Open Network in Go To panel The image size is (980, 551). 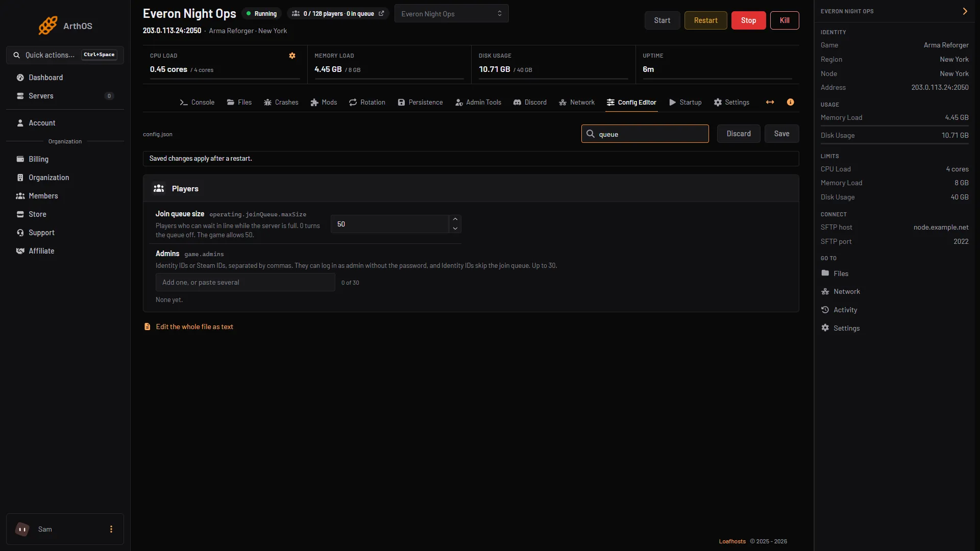pyautogui.click(x=841, y=292)
